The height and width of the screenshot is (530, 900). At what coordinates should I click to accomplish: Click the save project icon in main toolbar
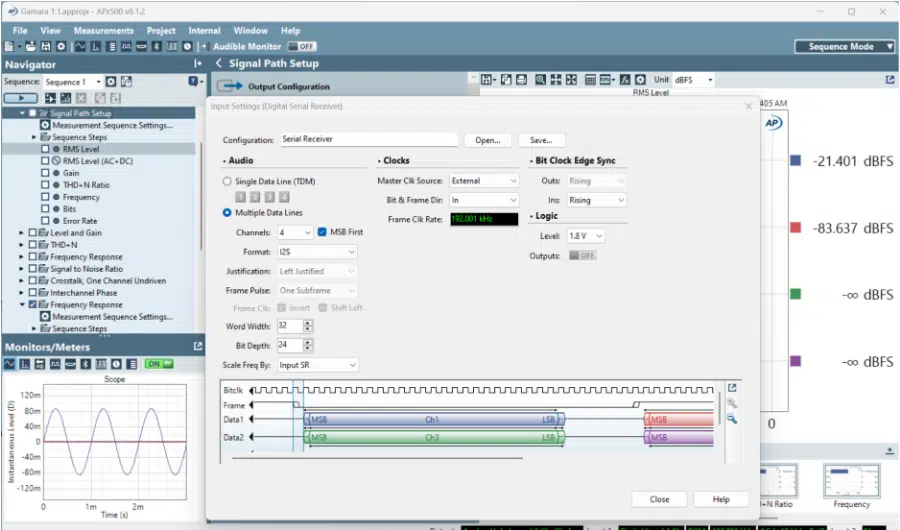[46, 47]
